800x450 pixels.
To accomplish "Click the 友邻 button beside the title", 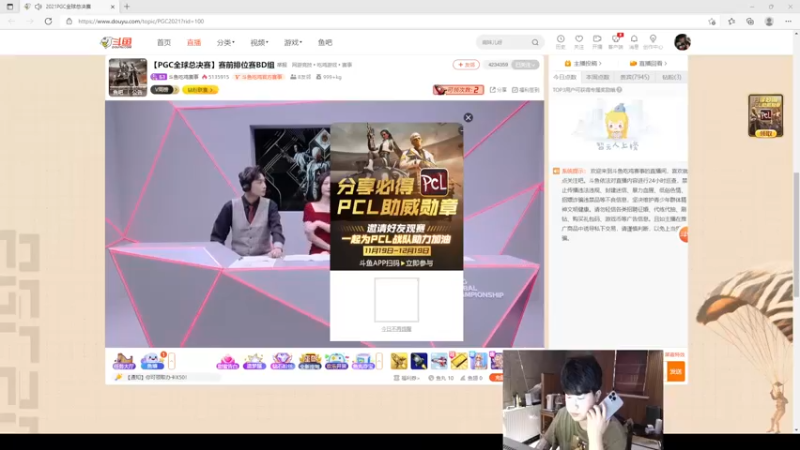I will tap(466, 65).
